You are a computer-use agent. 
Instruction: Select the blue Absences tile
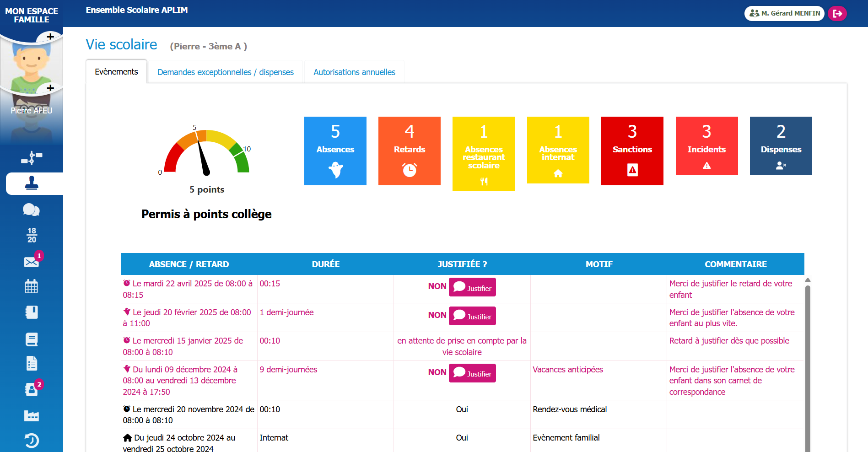(x=335, y=151)
